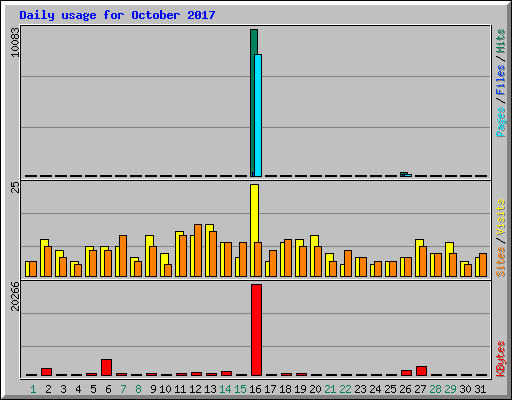Click the day 28 x-axis label

[435, 389]
